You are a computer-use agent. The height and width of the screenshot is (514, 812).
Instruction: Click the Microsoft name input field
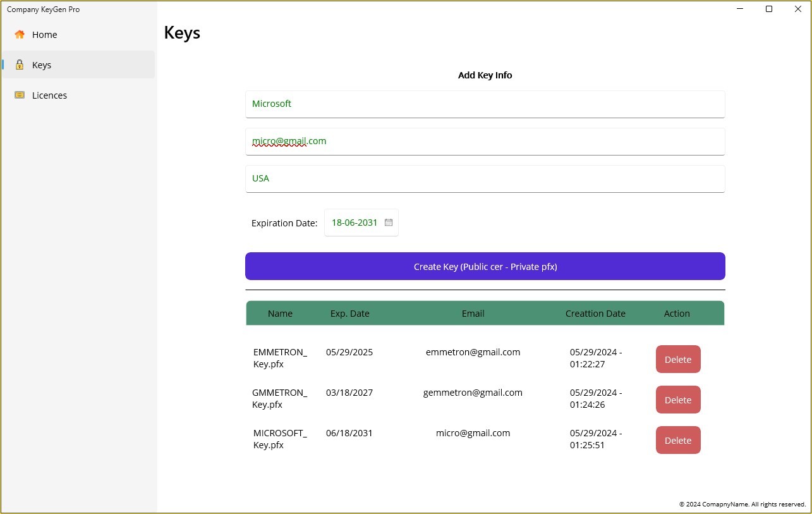[485, 104]
